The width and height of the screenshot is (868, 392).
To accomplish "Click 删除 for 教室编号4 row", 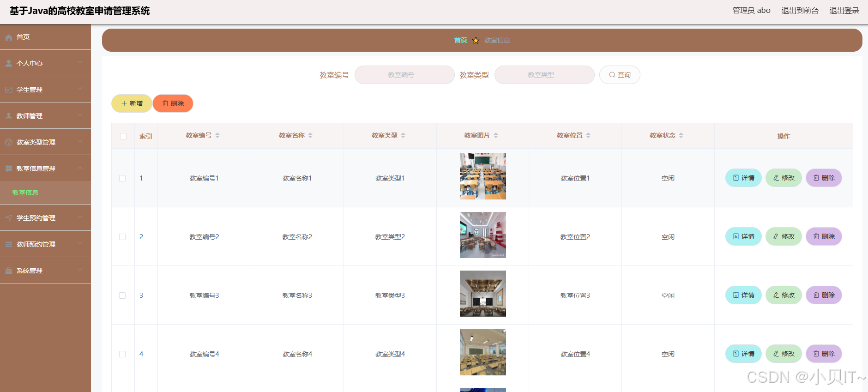I will tap(824, 354).
